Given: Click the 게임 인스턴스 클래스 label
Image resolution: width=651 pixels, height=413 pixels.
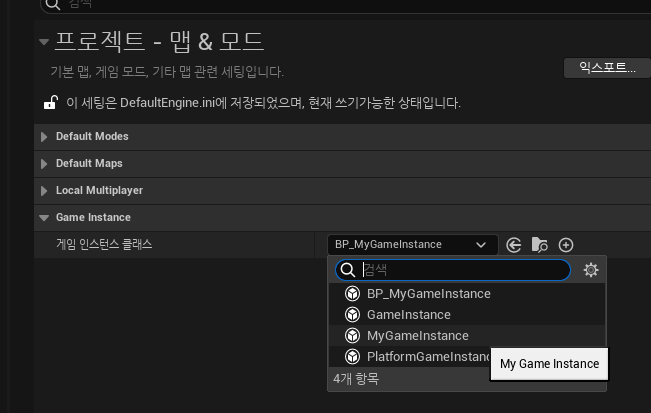Looking at the screenshot, I should point(104,244).
